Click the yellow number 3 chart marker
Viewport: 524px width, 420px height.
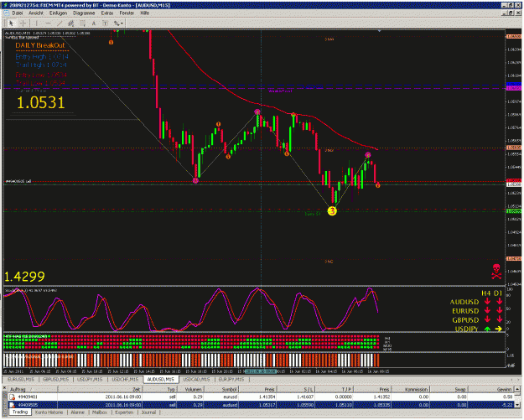click(x=332, y=211)
